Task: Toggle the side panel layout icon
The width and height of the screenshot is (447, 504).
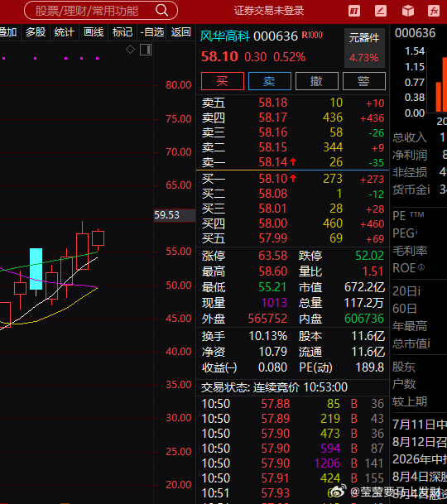Action: pyautogui.click(x=146, y=50)
